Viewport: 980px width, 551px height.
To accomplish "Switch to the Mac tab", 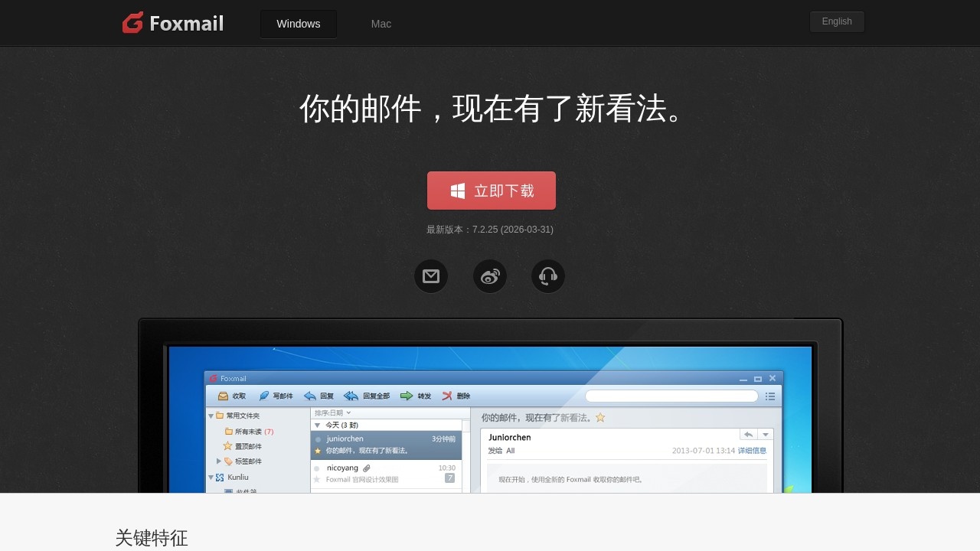I will pyautogui.click(x=381, y=24).
